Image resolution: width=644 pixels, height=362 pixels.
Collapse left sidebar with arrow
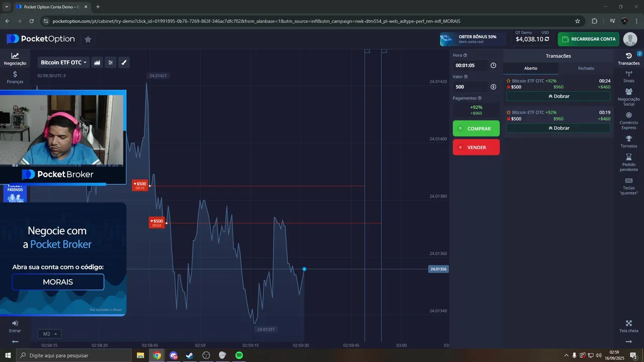[15, 341]
